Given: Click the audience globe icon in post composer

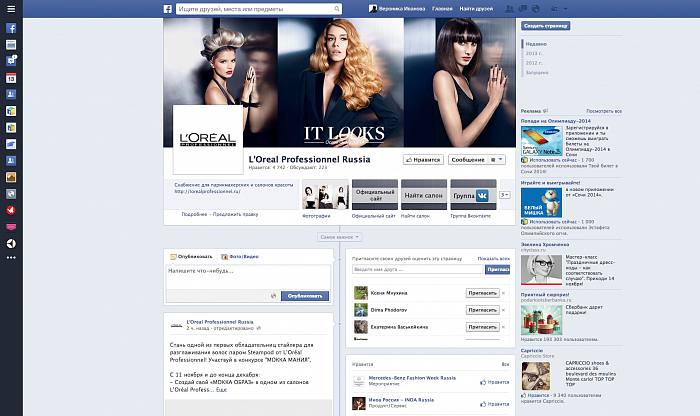Looking at the screenshot, I should (273, 296).
